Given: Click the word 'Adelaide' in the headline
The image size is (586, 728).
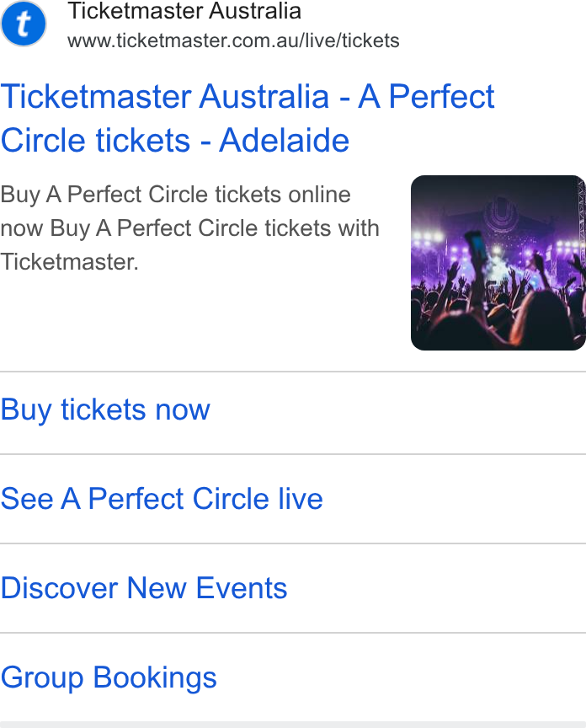Looking at the screenshot, I should click(284, 140).
